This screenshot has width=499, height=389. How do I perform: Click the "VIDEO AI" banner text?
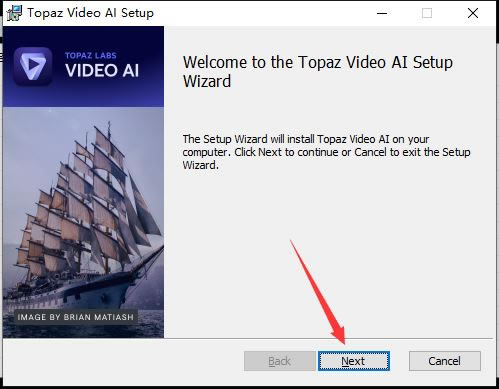[102, 71]
